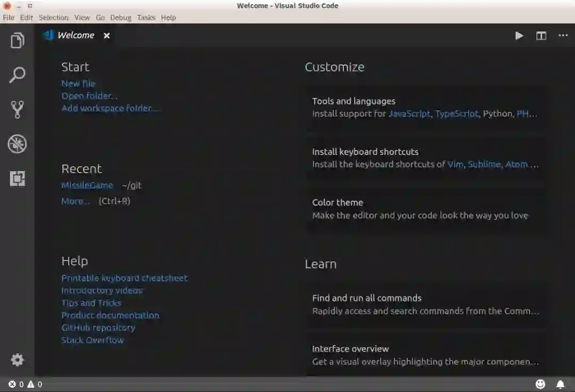The height and width of the screenshot is (392, 575).
Task: Open the Edit menu
Action: (27, 18)
